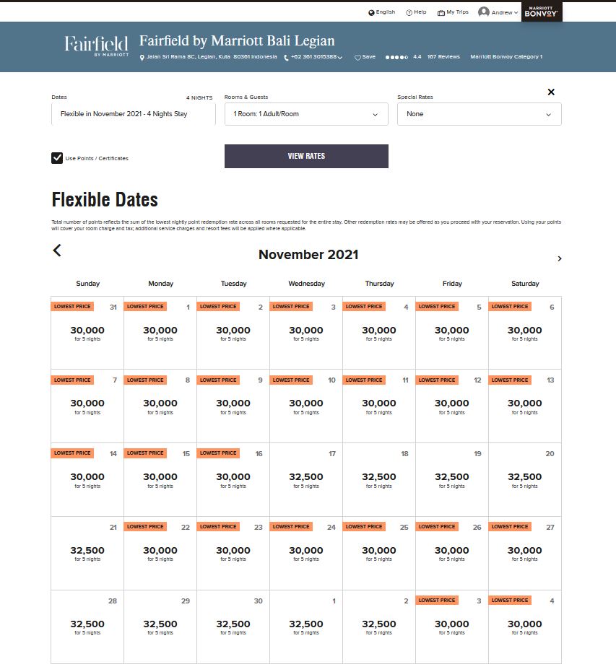Uncheck Use Points / Certificates
The height and width of the screenshot is (672, 616).
(57, 158)
